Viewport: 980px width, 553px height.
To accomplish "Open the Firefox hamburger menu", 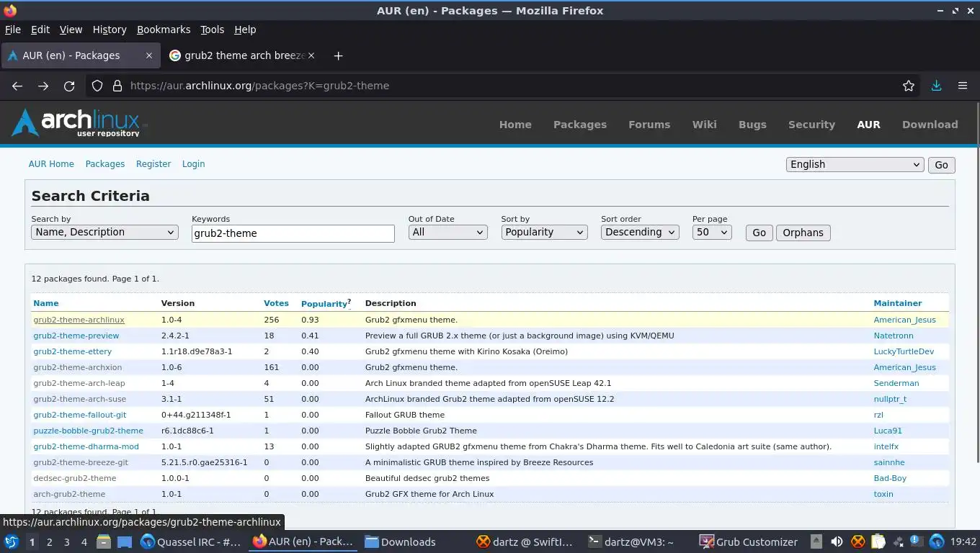I will [963, 86].
